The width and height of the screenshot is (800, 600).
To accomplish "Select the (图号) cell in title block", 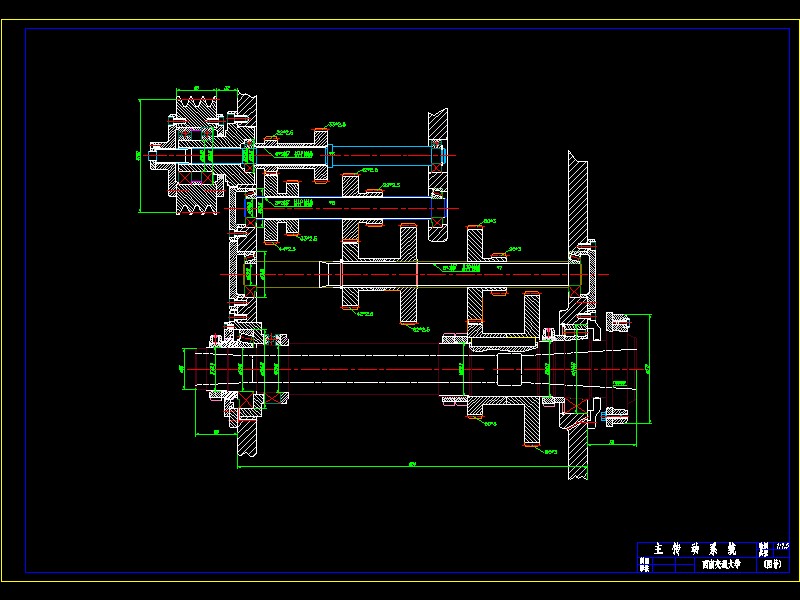I will (772, 564).
